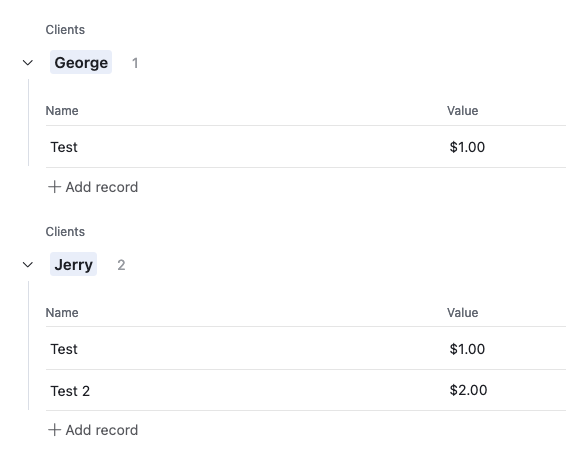This screenshot has height=462, width=566.
Task: Add record under George group
Action: 93,187
